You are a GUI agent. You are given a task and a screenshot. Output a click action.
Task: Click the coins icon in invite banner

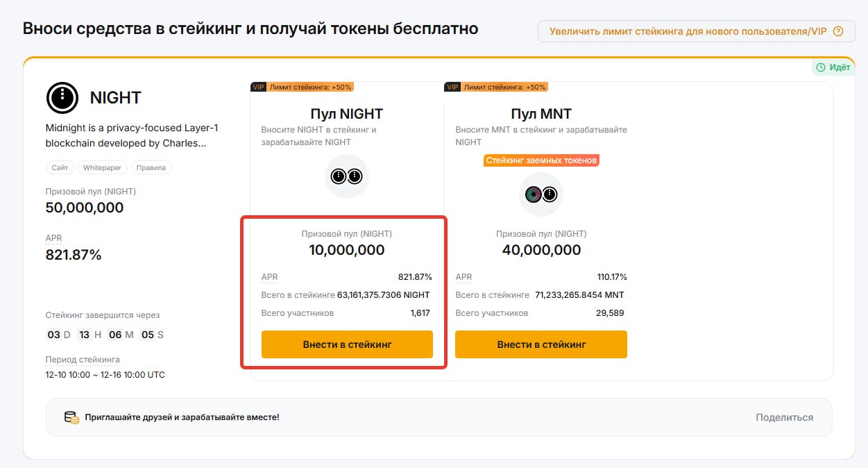click(71, 417)
